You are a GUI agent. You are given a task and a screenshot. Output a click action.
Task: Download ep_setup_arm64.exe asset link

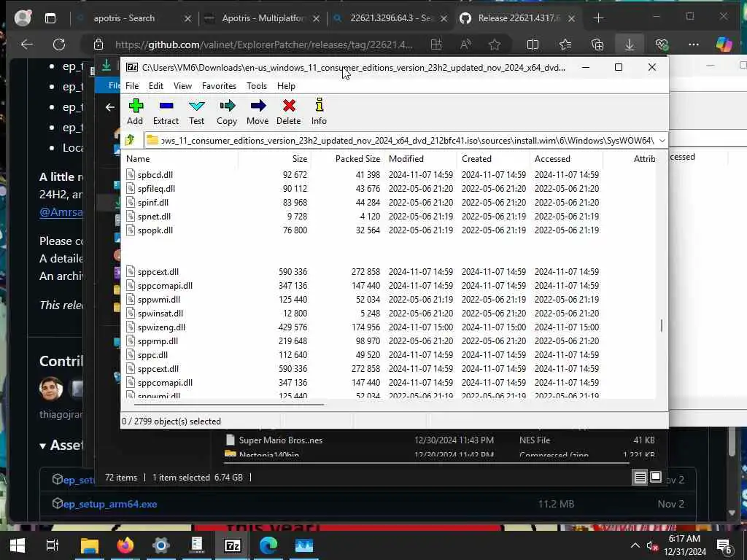click(110, 504)
